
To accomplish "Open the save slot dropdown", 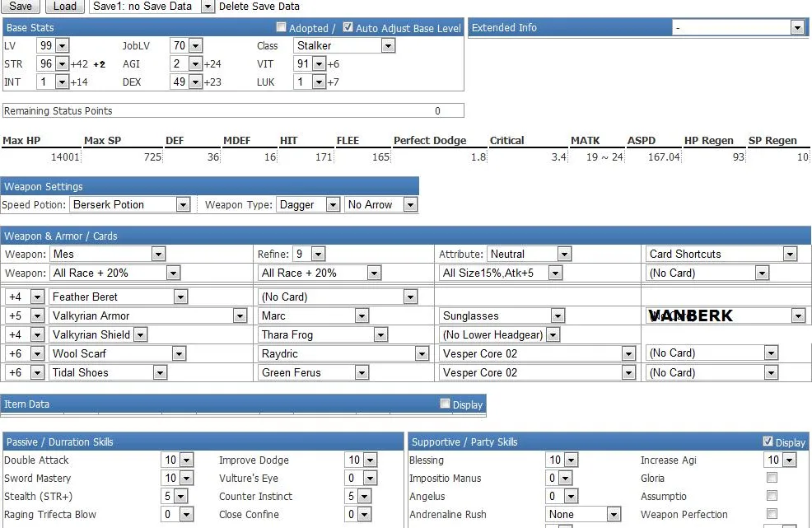I will point(152,6).
